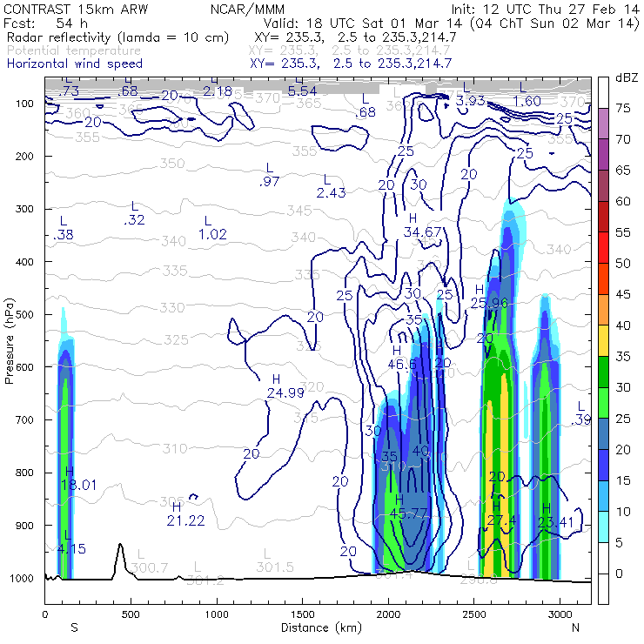Image resolution: width=644 pixels, height=644 pixels.
Task: Click the 50–55 dBZ bright red colorbar segment
Action: pos(603,248)
